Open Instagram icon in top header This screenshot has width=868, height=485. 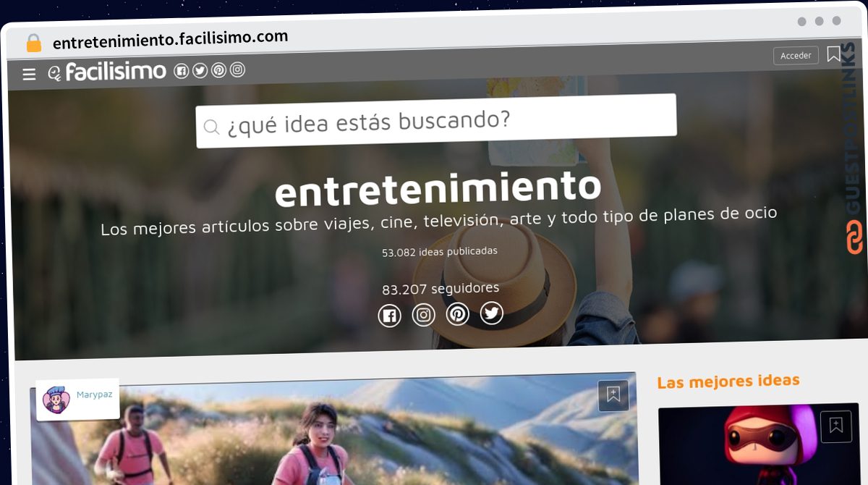237,69
